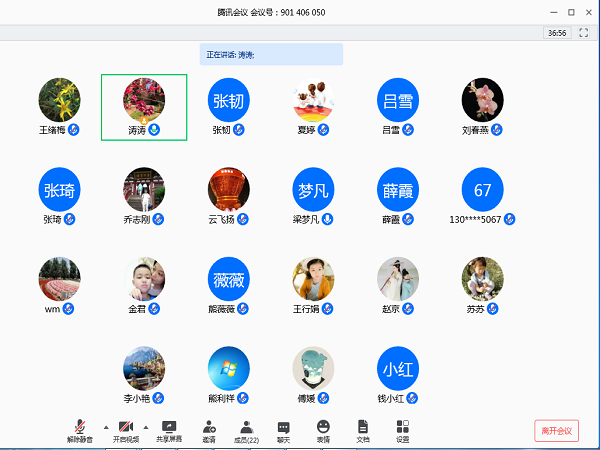The width and height of the screenshot is (600, 450).
Task: Select 金君's boy photo avatar
Action: click(144, 279)
